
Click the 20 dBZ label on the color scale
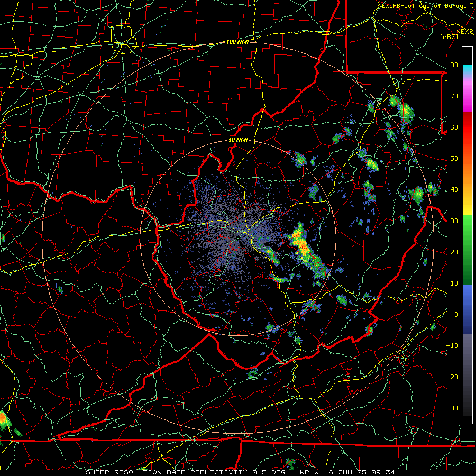click(454, 252)
